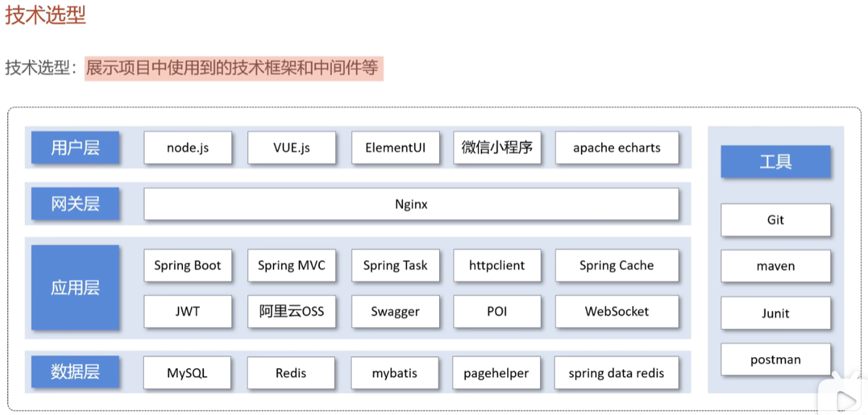Click the Redis box in 数据层

click(291, 373)
